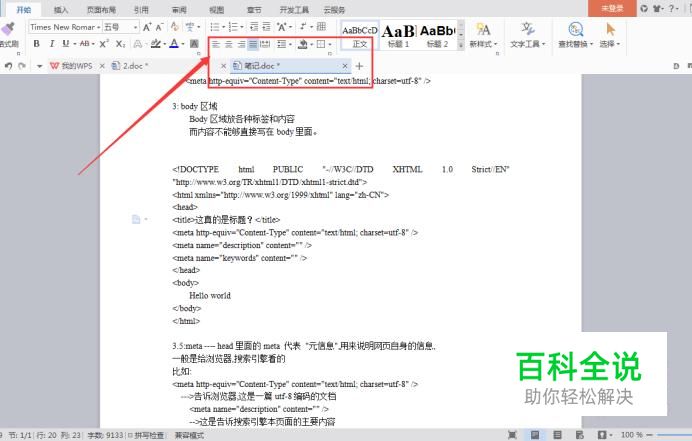The height and width of the screenshot is (441, 692).
Task: Align paragraph text left
Action: 216,44
